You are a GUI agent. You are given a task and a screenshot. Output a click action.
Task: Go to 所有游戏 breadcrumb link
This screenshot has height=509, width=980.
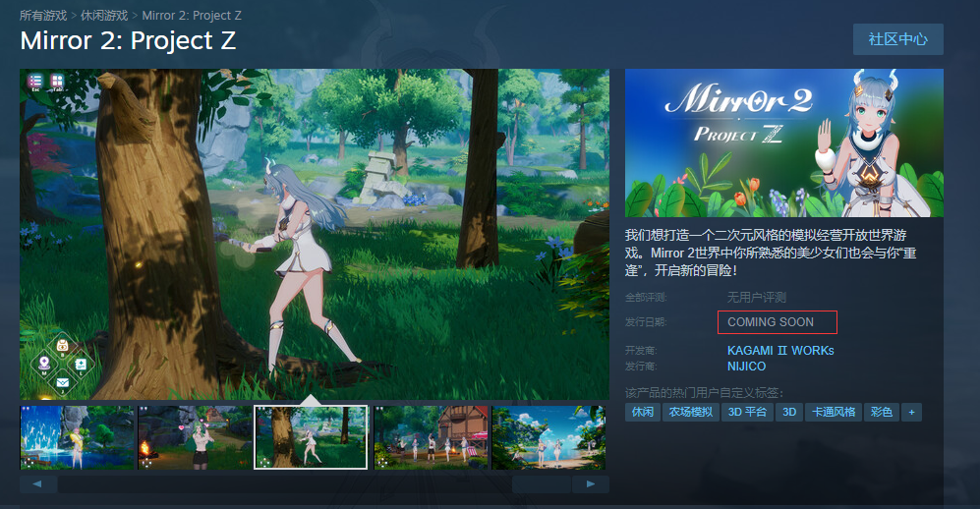tap(43, 16)
